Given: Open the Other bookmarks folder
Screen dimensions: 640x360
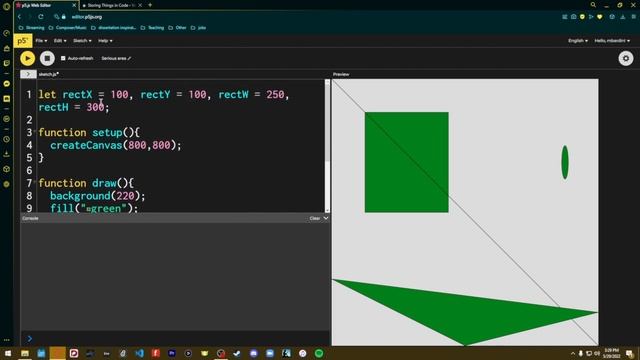Looking at the screenshot, I should click(178, 28).
